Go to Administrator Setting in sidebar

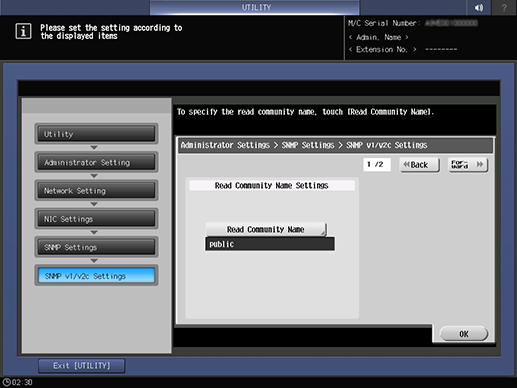click(x=96, y=162)
